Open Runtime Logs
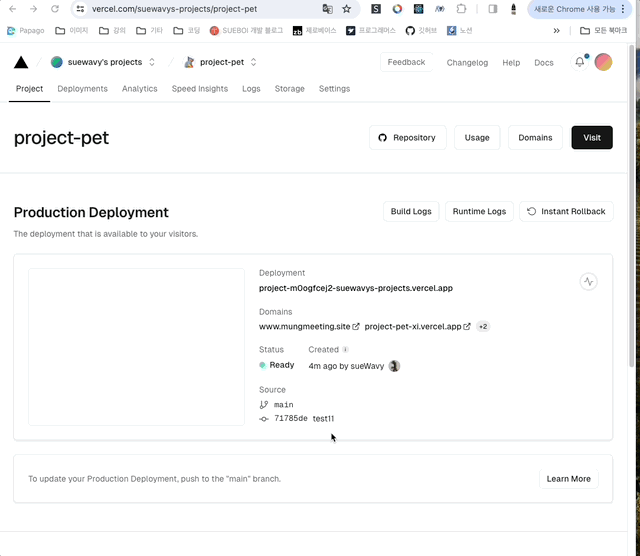Image resolution: width=640 pixels, height=556 pixels. (x=479, y=211)
